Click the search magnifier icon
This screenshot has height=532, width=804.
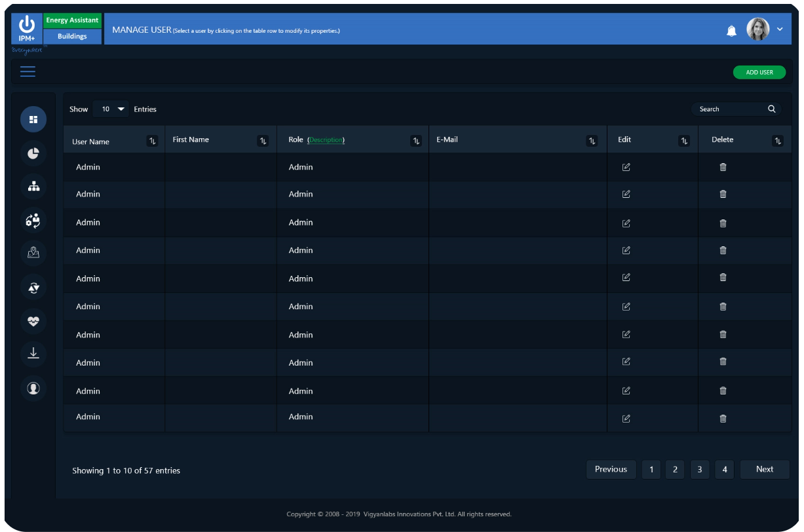click(x=772, y=109)
